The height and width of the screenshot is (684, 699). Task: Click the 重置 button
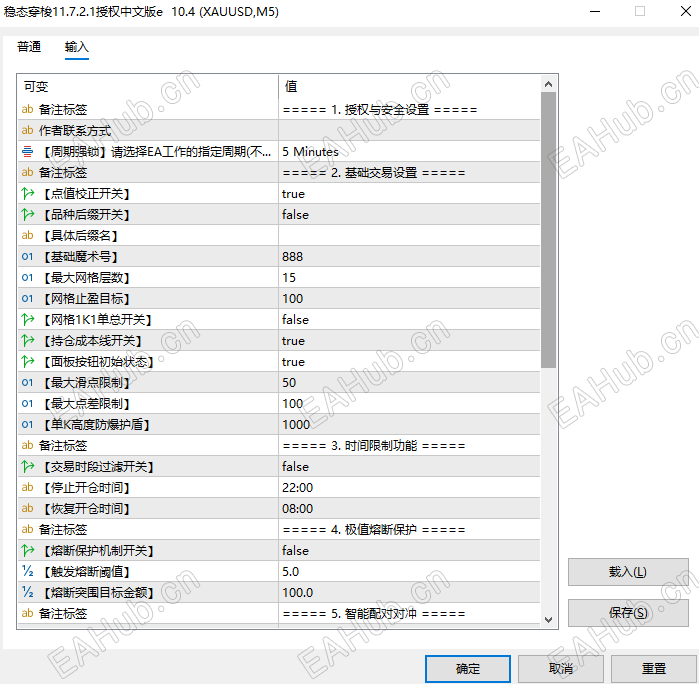click(x=654, y=668)
